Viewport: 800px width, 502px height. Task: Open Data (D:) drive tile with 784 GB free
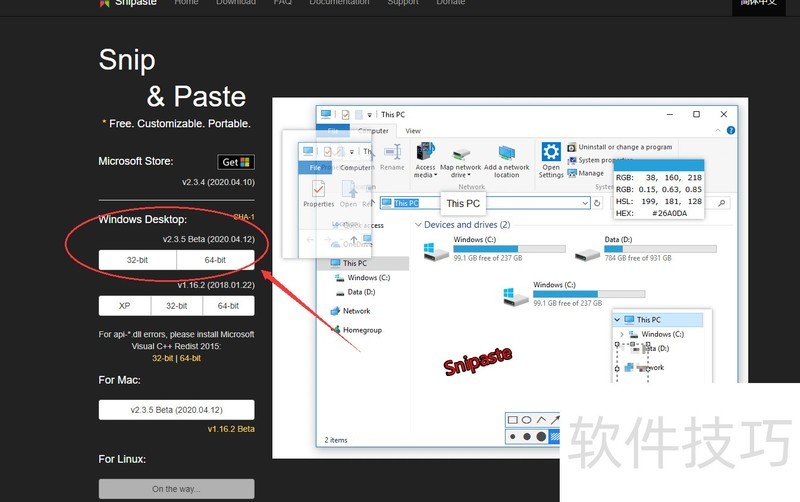(x=645, y=248)
